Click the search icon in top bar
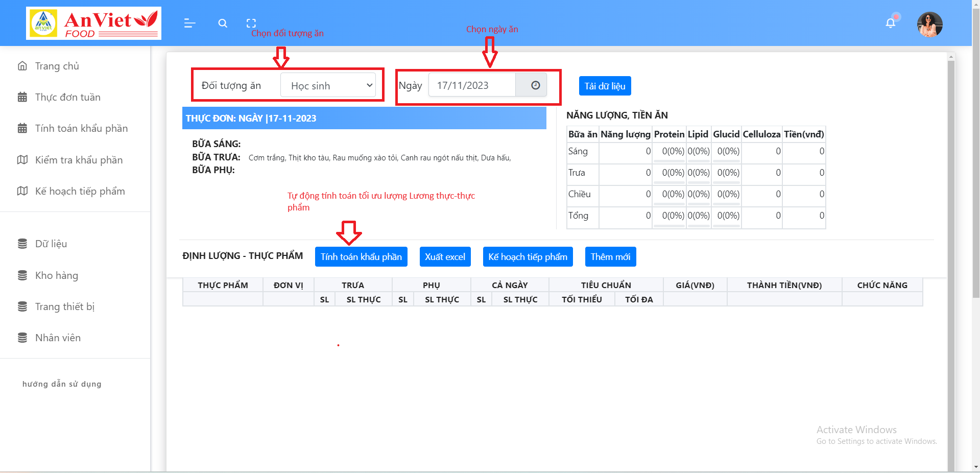This screenshot has width=980, height=473. pyautogui.click(x=223, y=23)
